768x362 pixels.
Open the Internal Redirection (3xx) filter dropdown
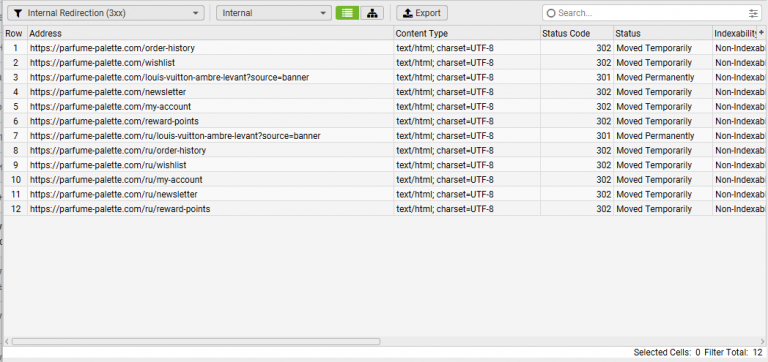[x=106, y=13]
